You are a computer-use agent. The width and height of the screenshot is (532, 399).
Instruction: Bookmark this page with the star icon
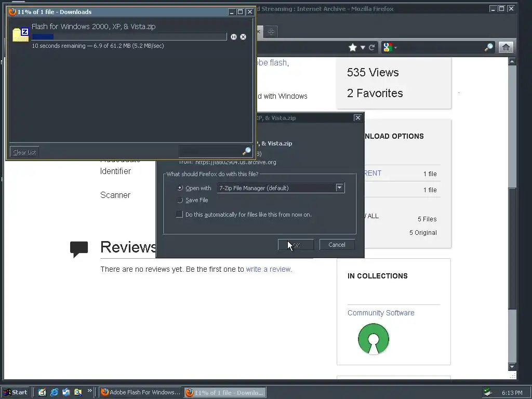[x=353, y=47]
